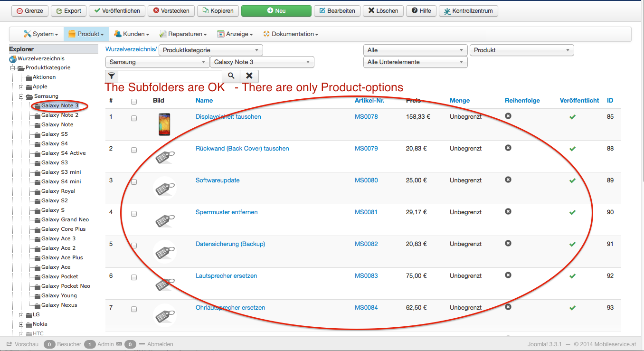644x351 pixels.
Task: Click the mail envelope icon in status bar
Action: coord(119,344)
